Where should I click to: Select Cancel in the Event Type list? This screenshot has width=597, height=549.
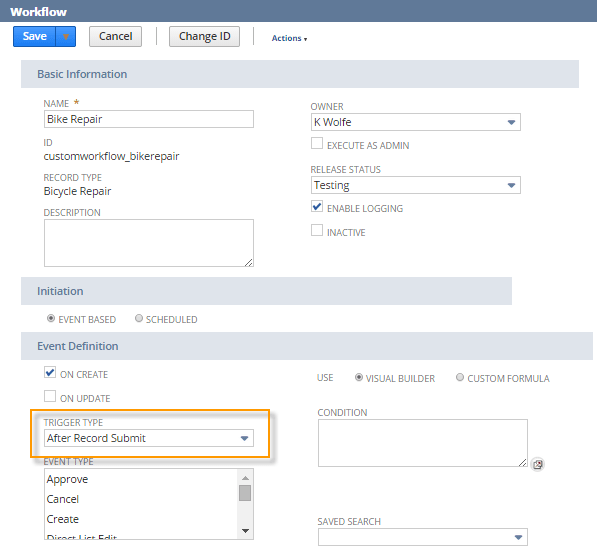coord(141,499)
